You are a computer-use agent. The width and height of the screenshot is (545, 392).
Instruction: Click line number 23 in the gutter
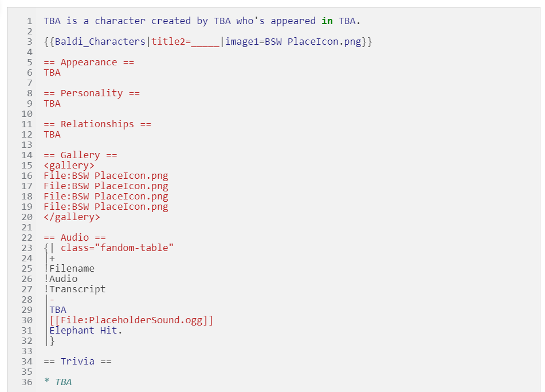point(27,248)
